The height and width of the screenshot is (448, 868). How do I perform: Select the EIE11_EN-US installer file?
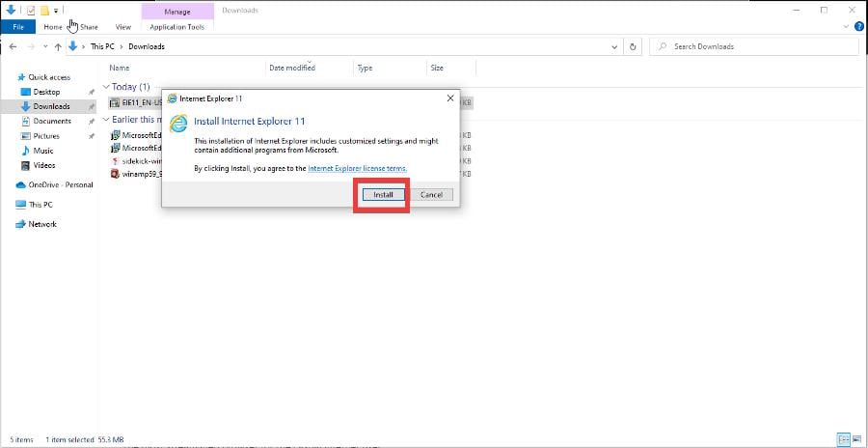pos(136,102)
